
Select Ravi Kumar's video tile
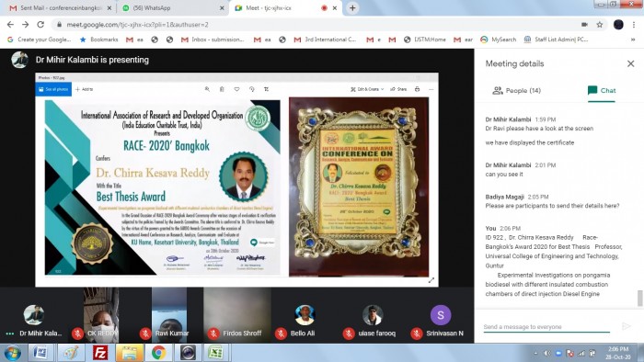pos(169,315)
